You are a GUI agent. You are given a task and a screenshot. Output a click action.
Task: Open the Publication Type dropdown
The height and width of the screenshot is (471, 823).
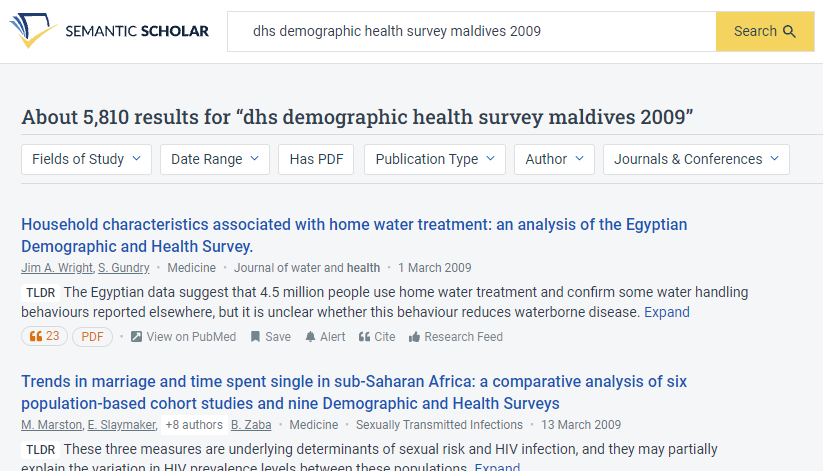[x=435, y=159]
